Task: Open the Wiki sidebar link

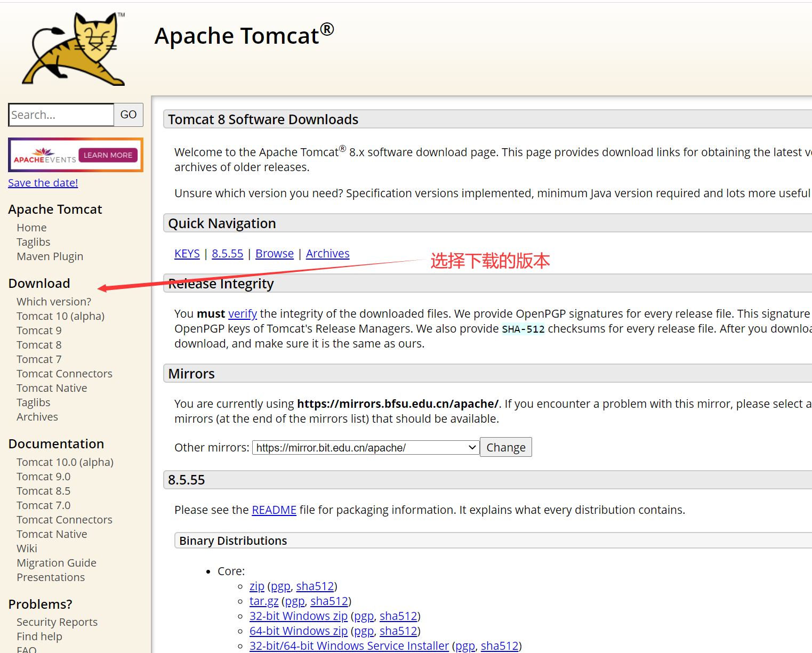Action: coord(27,549)
